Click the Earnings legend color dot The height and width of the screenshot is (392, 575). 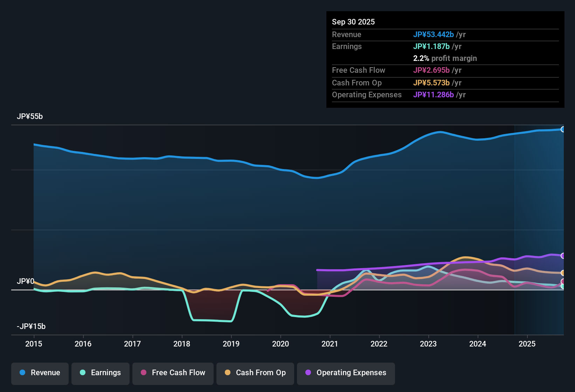(x=83, y=373)
